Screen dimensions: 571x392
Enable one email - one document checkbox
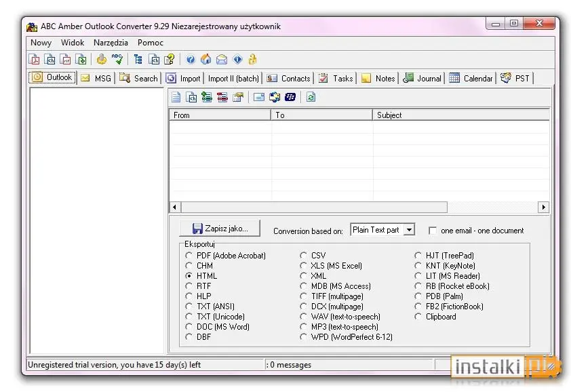point(433,231)
